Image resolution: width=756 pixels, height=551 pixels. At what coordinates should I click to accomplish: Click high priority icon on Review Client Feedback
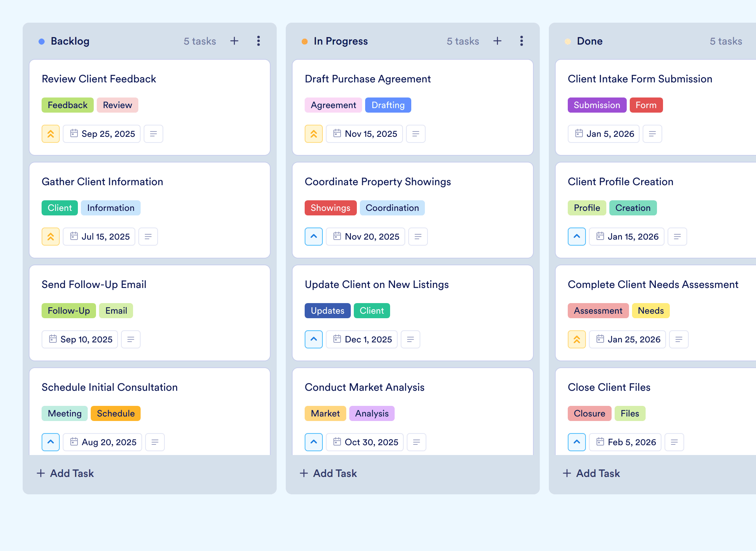[x=51, y=134]
